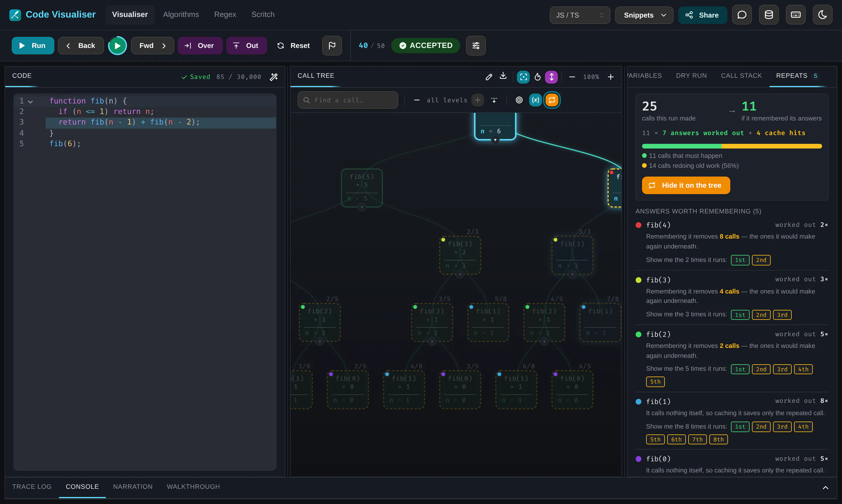Screen dimensions: 842x504
Task: Toggle the orange repeats highlight button
Action: pyautogui.click(x=552, y=100)
